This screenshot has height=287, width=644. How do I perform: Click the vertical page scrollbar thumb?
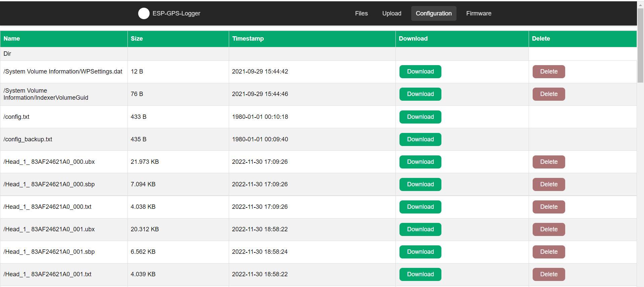[x=640, y=44]
